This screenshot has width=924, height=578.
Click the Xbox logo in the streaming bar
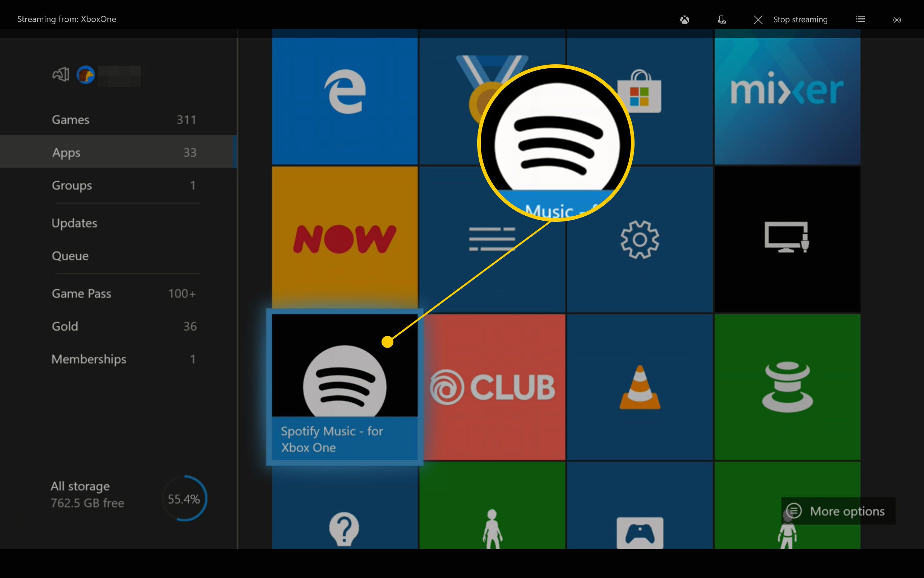pos(685,20)
